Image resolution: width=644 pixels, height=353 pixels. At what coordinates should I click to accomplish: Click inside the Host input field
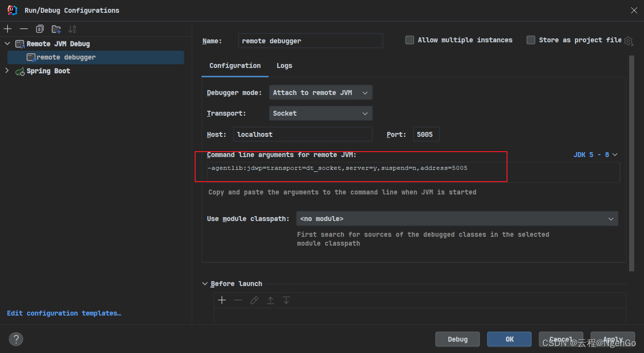click(303, 134)
